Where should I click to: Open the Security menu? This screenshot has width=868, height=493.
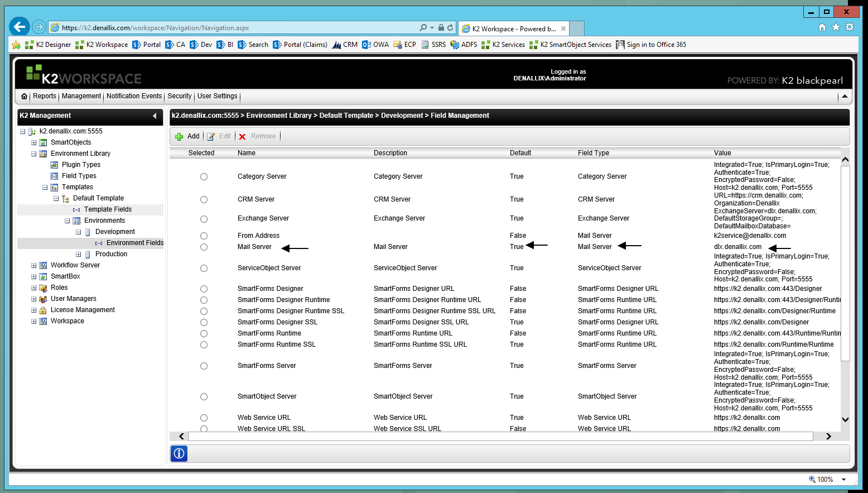tap(180, 96)
